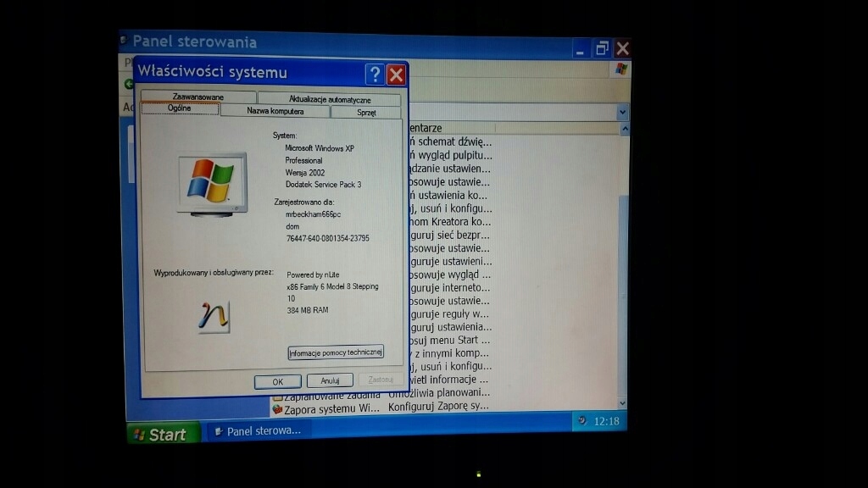The height and width of the screenshot is (488, 868).
Task: Click the comment ending 'z innymi komp...'
Action: 449,353
